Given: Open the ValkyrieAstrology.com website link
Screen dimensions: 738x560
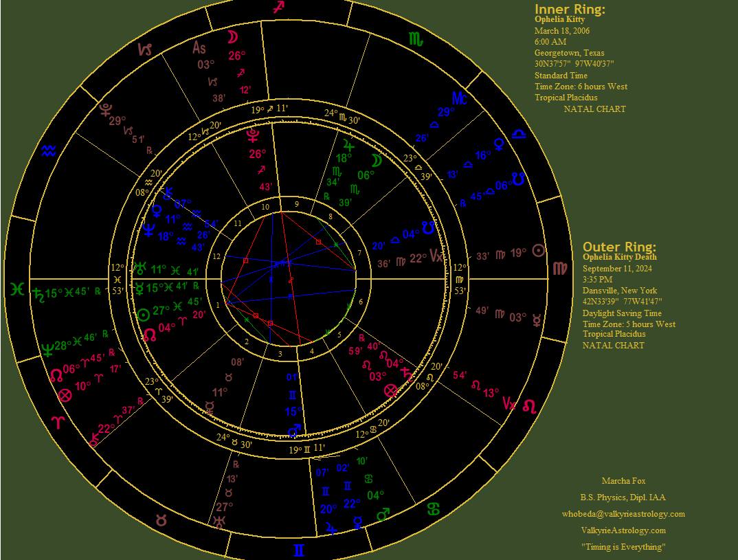Looking at the screenshot, I should click(x=623, y=530).
